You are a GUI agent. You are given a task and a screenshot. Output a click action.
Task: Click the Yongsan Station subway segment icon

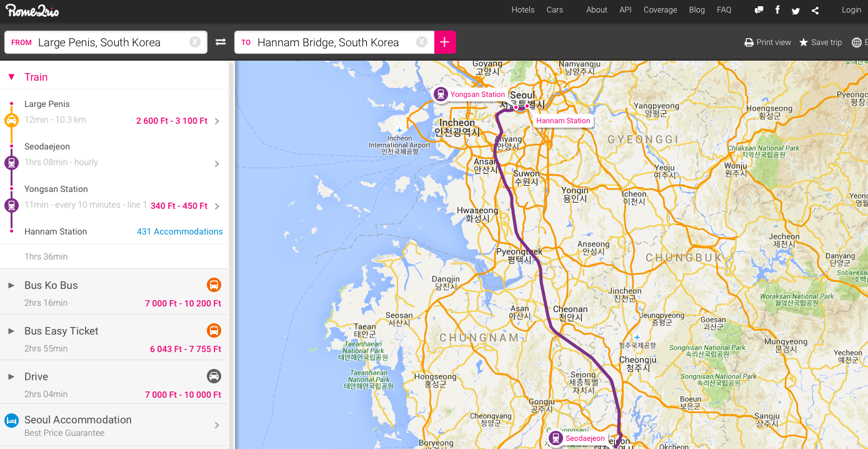(11, 205)
